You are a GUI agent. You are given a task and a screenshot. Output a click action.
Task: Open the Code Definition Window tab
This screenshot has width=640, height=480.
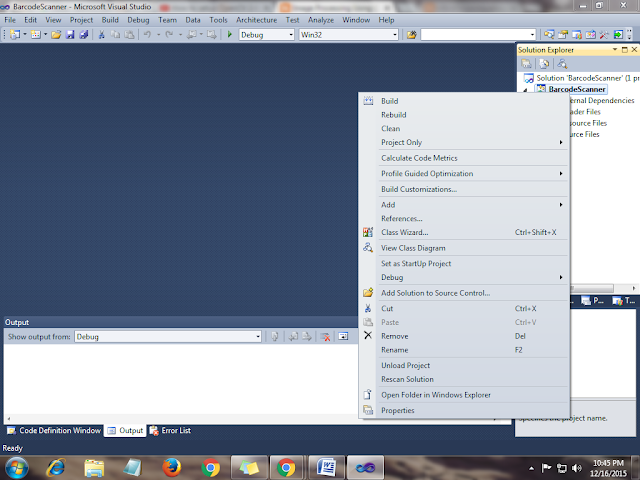[x=54, y=431]
